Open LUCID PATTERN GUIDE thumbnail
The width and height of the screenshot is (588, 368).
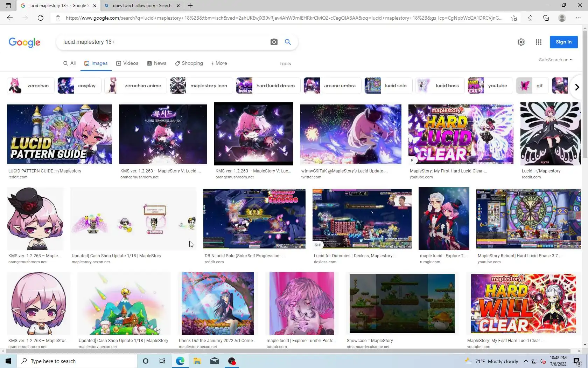(59, 134)
